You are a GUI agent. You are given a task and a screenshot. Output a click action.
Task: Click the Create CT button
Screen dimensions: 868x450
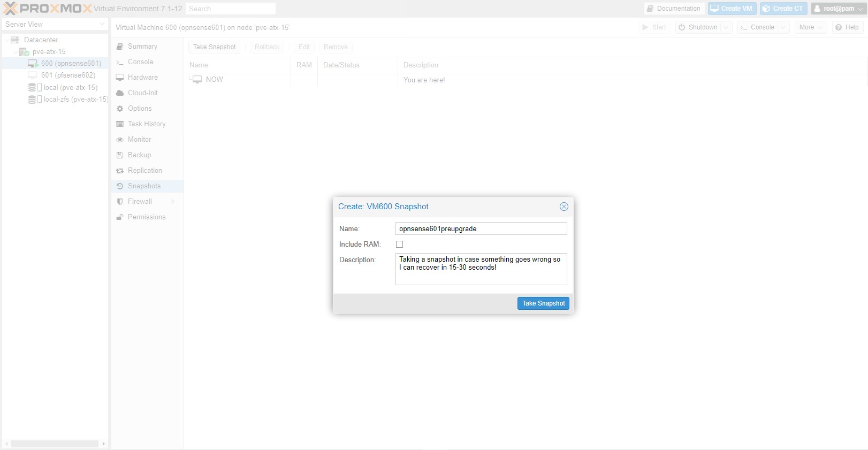[x=783, y=9]
